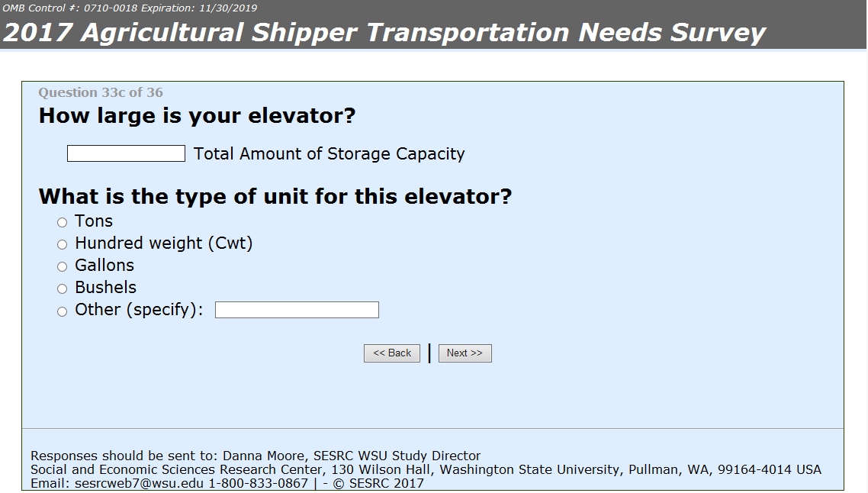Pick the Gallons radio option

pos(63,267)
